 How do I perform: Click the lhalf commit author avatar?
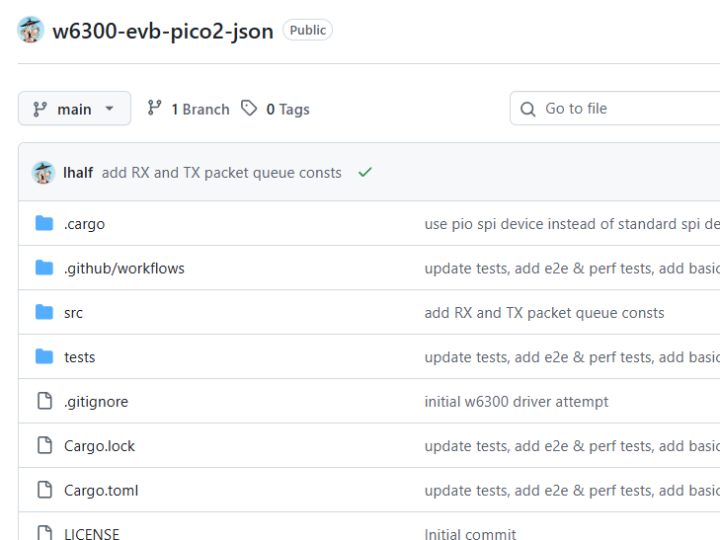pyautogui.click(x=43, y=173)
